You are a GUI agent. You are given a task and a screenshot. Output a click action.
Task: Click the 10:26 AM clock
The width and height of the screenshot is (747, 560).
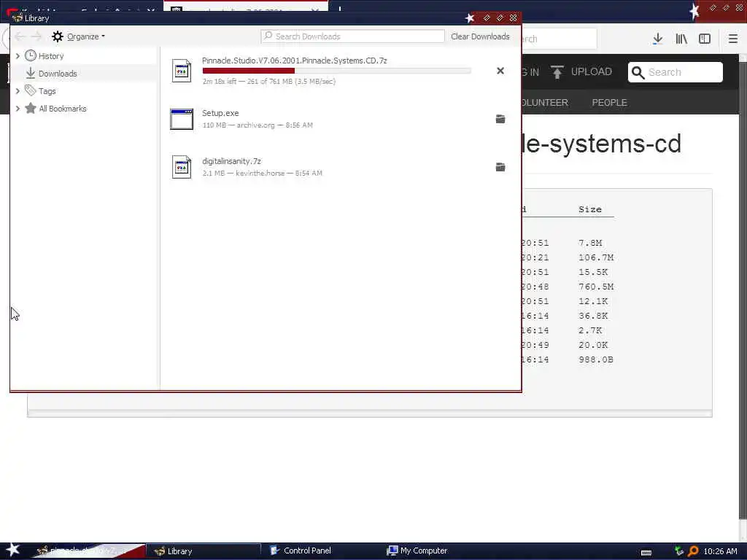pyautogui.click(x=720, y=551)
